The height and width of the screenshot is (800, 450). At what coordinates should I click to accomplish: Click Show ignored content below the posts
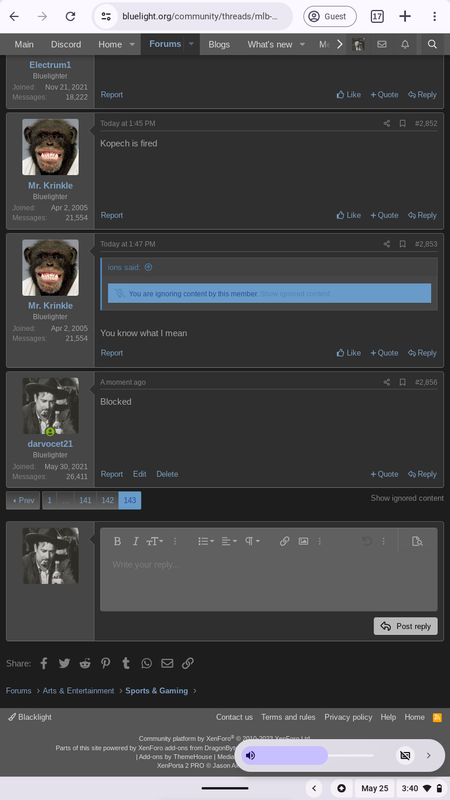point(407,498)
